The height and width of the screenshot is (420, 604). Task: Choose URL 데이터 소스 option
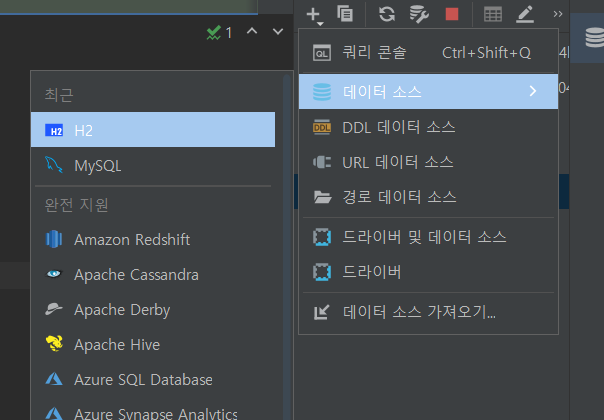point(428,162)
